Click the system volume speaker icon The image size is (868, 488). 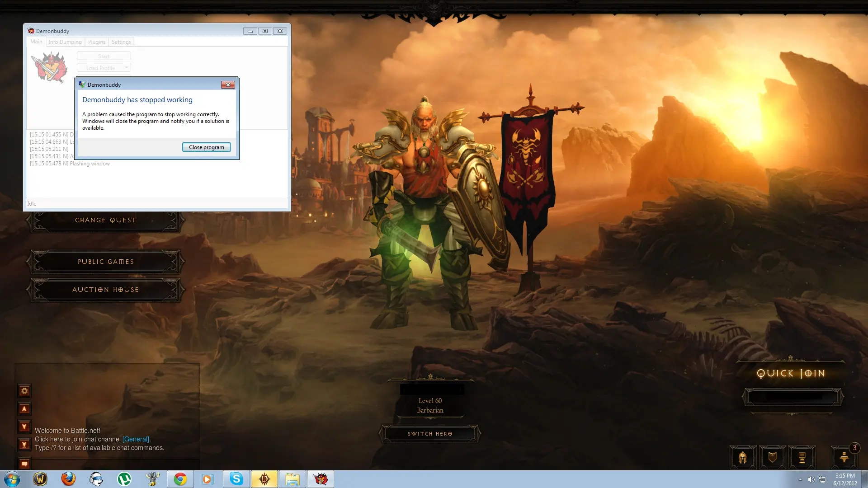(811, 479)
